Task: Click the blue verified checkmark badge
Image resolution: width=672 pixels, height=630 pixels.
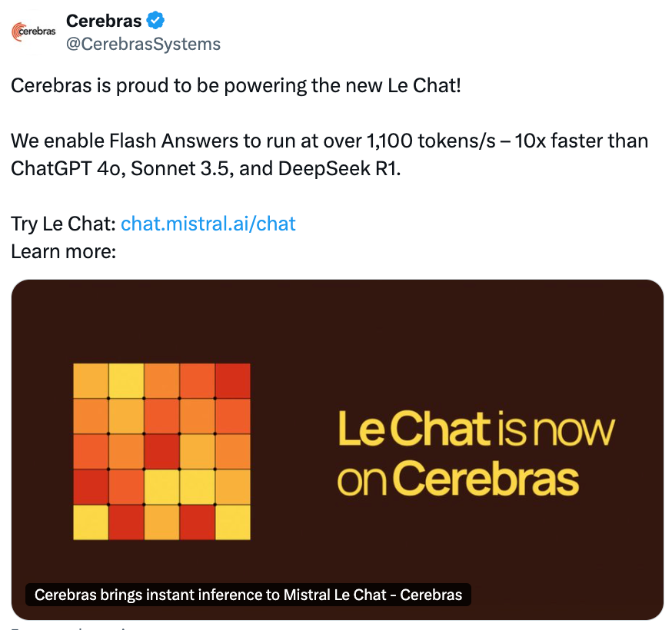Action: pos(155,21)
